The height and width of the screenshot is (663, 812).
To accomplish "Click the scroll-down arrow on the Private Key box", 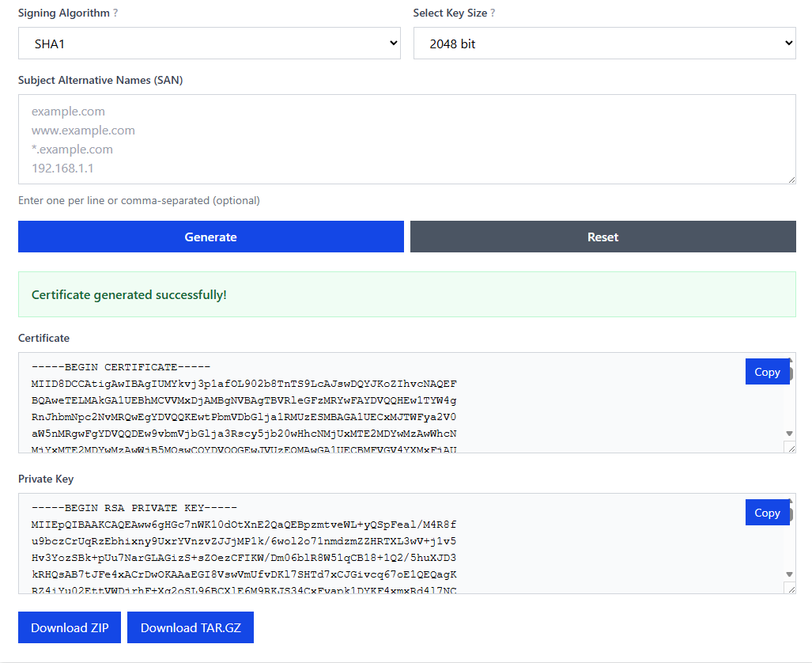I will click(x=789, y=575).
